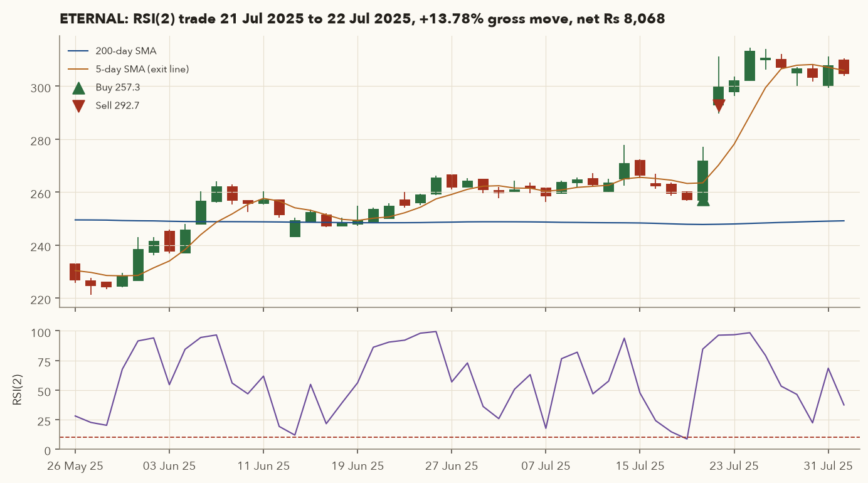Image resolution: width=868 pixels, height=483 pixels.
Task: Click the 5-day SMA (exit line) legend label
Action: tap(142, 69)
